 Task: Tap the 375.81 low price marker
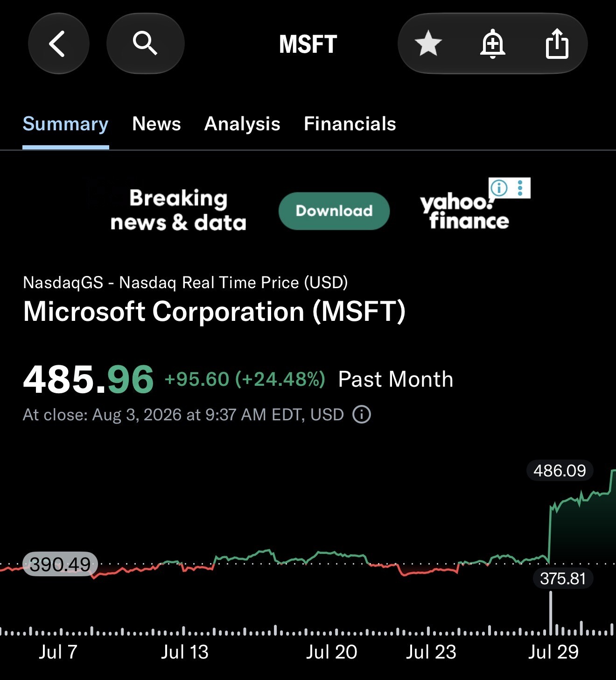pyautogui.click(x=563, y=578)
